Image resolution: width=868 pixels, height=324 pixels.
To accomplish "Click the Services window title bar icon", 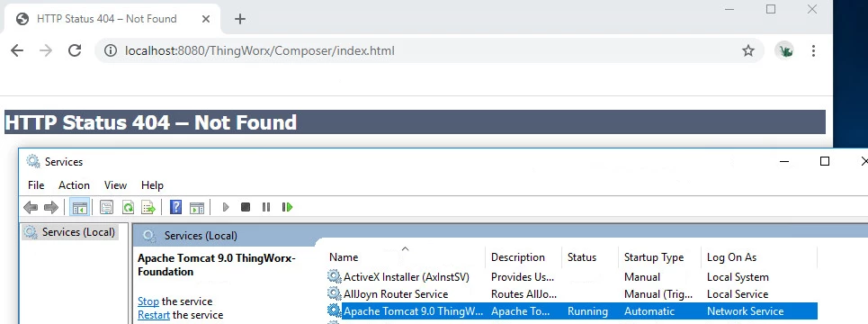I will pos(33,161).
